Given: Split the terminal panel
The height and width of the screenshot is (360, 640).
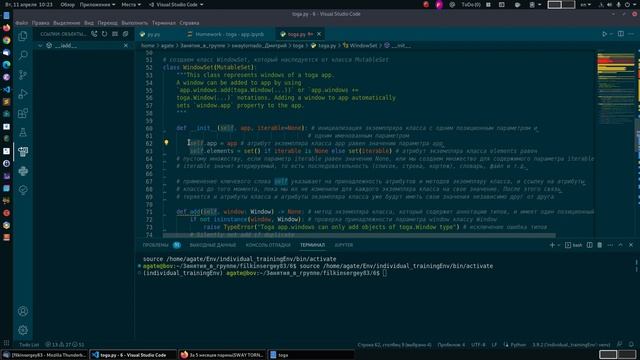Looking at the screenshot, I should (589, 245).
